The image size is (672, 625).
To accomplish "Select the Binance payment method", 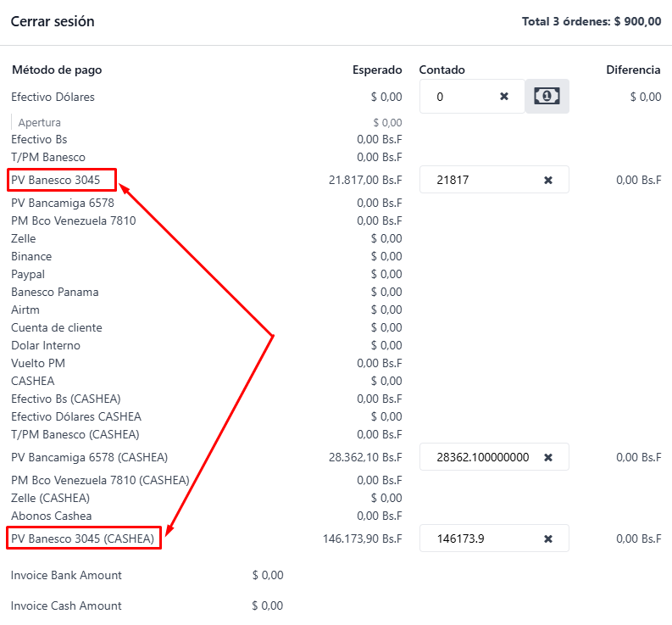I will (x=31, y=256).
